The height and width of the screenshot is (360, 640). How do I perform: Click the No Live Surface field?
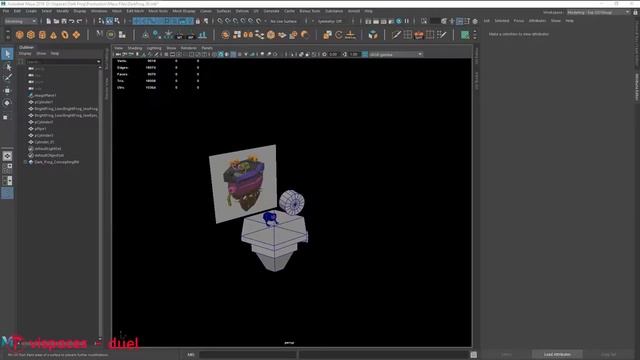tap(284, 21)
